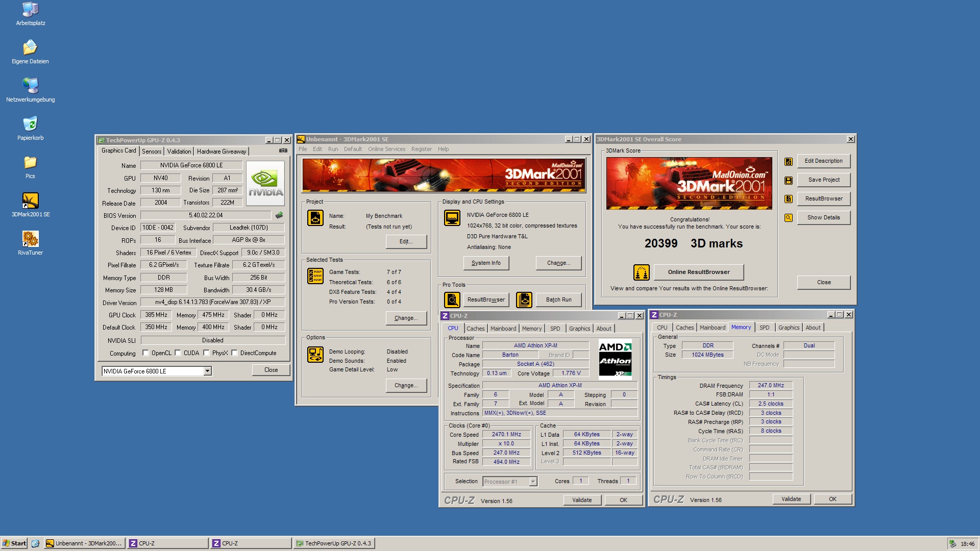Screen dimensions: 980x551
Task: Open Graphics tab in CPU-Z CPU window
Action: coord(580,329)
